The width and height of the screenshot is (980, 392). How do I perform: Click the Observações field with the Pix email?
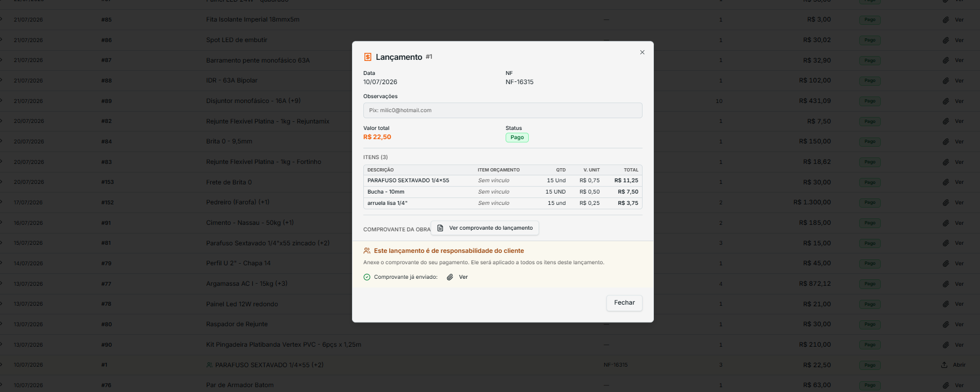click(502, 110)
